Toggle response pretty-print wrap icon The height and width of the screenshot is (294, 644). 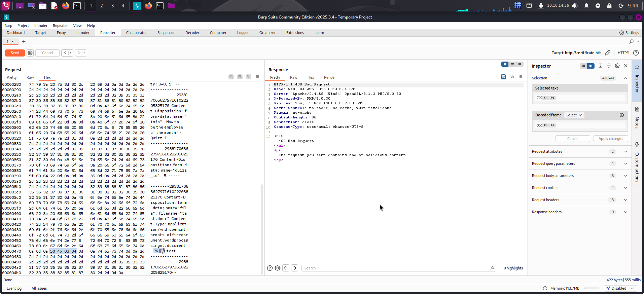(503, 77)
